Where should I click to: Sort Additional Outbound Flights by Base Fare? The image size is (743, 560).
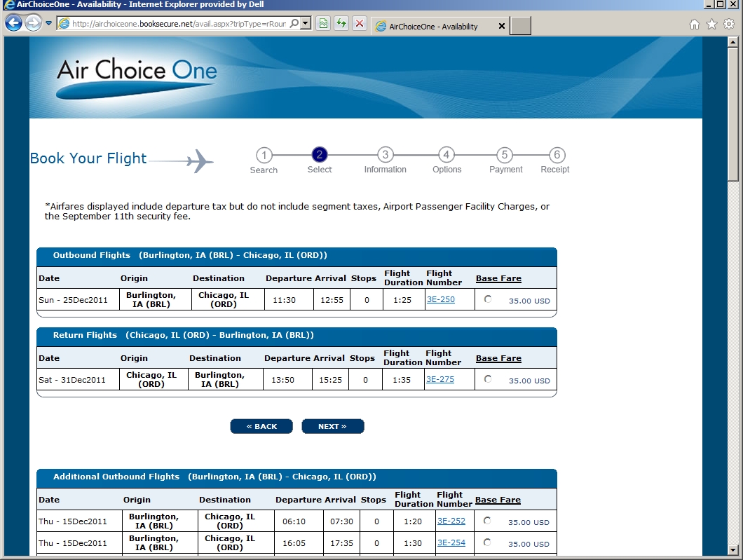498,500
